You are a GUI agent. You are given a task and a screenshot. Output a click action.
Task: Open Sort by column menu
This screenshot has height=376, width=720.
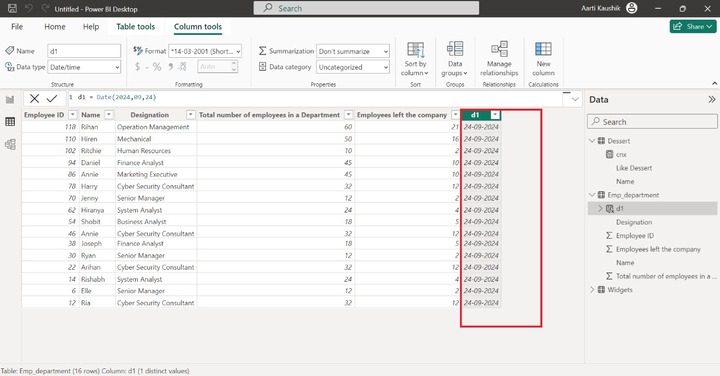coord(415,59)
